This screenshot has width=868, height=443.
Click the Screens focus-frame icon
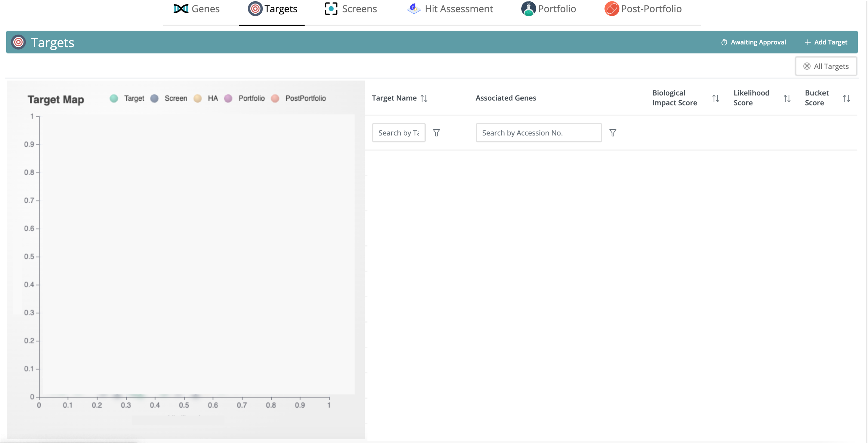[331, 9]
